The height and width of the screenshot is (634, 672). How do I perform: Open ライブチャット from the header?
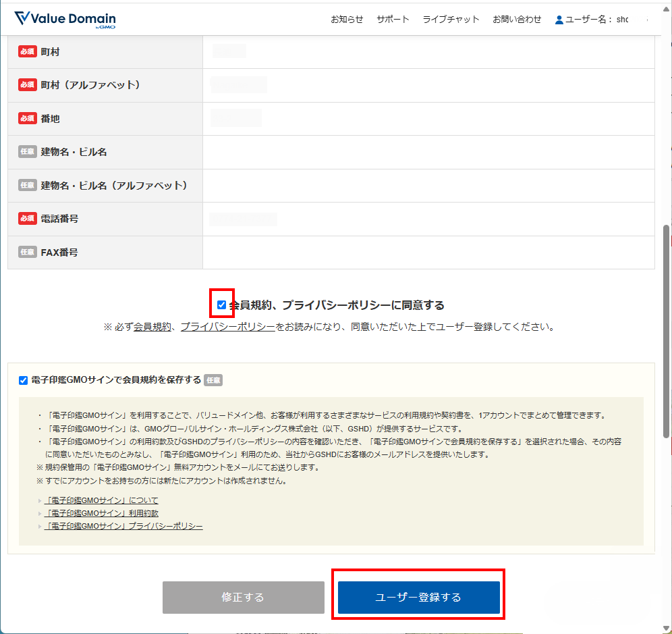pyautogui.click(x=451, y=20)
